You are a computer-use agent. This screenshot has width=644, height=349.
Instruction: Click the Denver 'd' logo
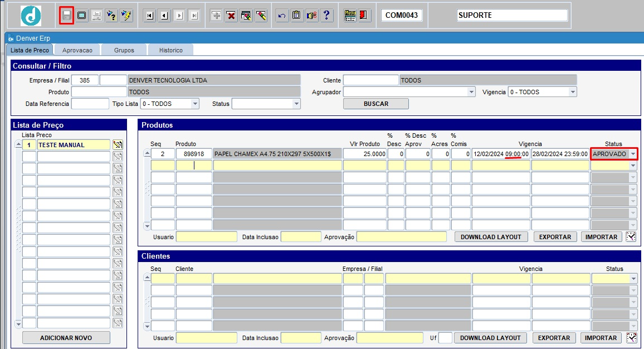tap(31, 16)
